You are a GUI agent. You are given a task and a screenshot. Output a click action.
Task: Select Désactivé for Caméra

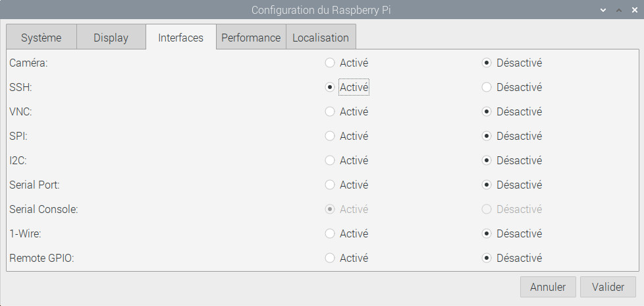click(487, 63)
